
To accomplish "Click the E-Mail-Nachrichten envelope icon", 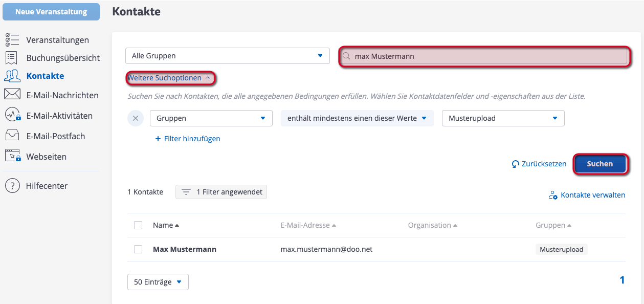I will [x=12, y=95].
